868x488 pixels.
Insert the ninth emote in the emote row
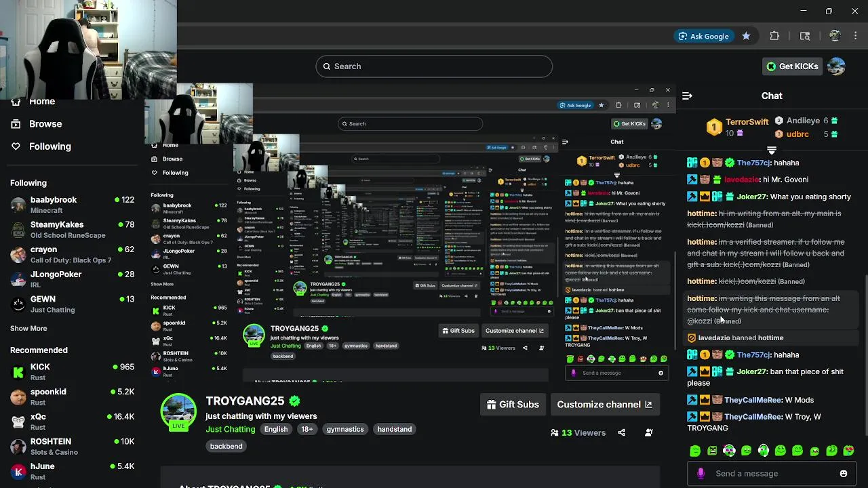[831, 451]
